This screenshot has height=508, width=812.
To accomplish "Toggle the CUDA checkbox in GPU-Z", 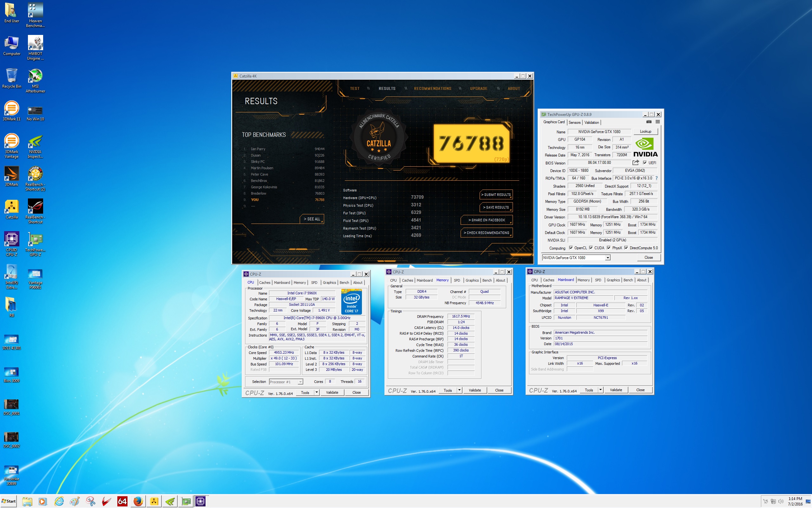I will 591,248.
